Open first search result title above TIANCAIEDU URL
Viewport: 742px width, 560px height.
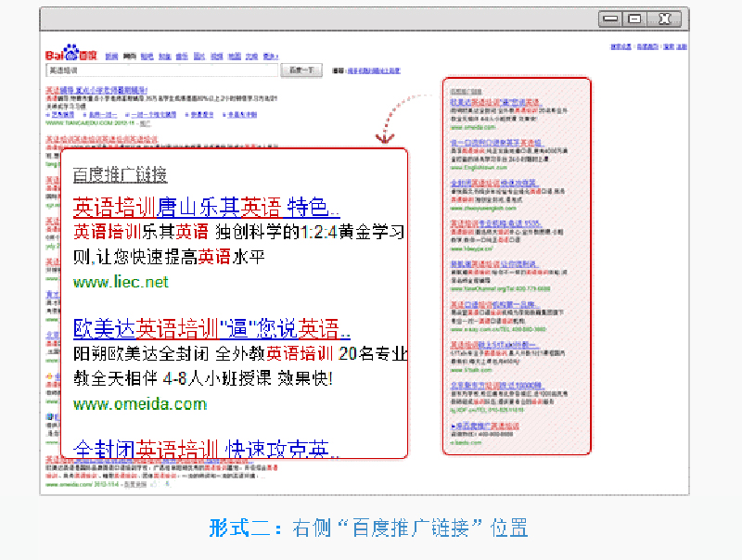96,90
